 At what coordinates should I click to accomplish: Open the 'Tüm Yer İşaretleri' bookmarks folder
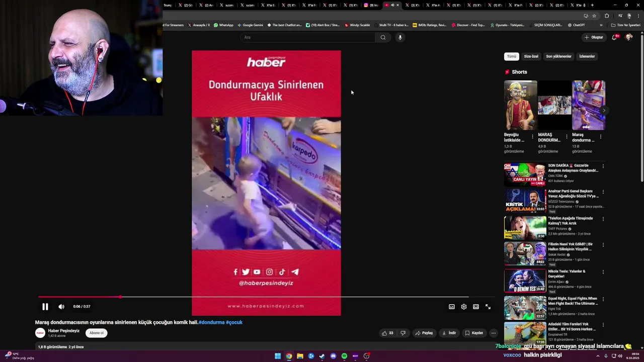point(625,25)
